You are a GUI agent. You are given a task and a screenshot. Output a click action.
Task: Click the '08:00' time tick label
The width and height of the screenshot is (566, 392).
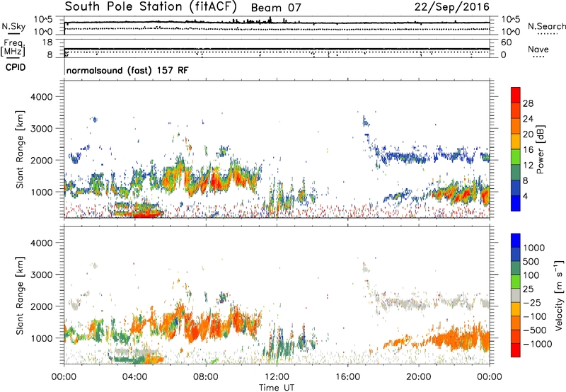tap(205, 377)
